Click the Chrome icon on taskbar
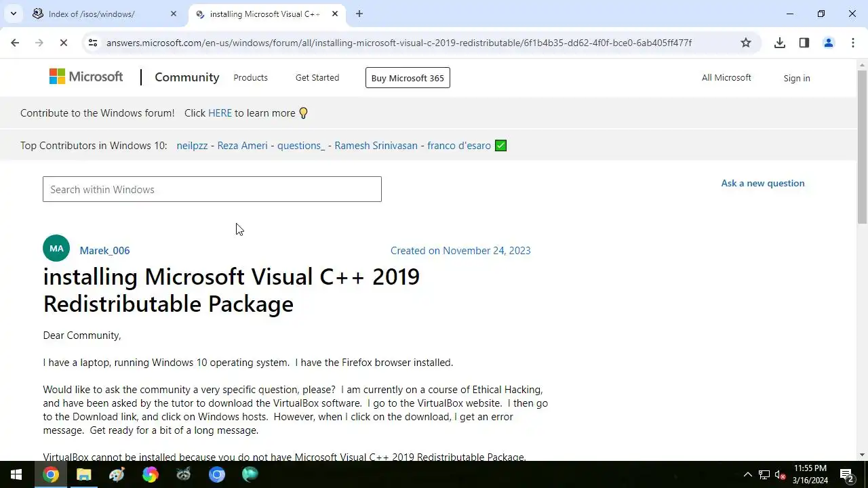The image size is (868, 488). point(51,474)
